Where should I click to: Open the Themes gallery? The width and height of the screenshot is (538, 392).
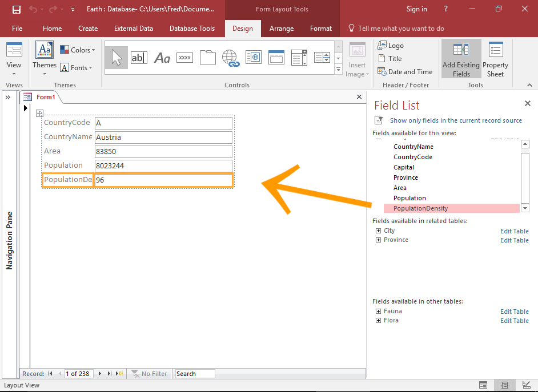pos(45,58)
